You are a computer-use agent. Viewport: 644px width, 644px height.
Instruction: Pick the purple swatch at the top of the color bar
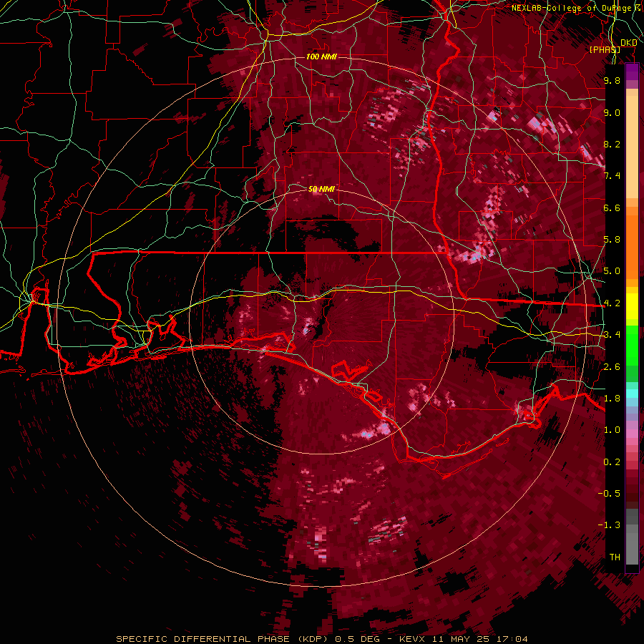[632, 72]
